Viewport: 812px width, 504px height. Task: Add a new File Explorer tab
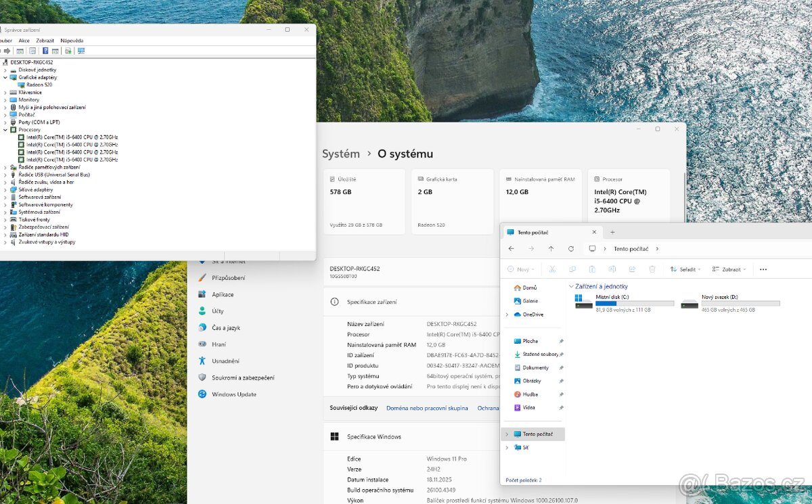612,232
